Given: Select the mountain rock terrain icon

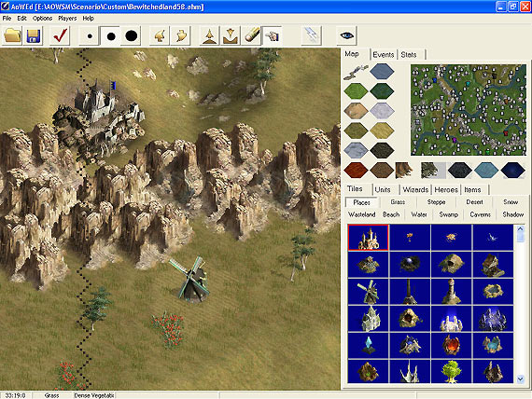Looking at the screenshot, I should [404, 170].
